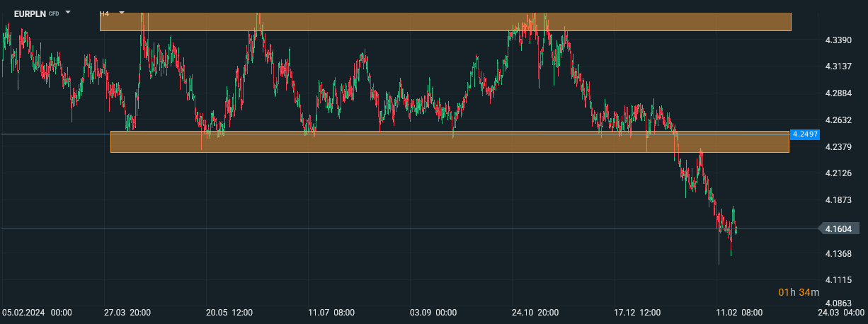Click the EURPLN instrument name
The height and width of the screenshot is (324, 868).
pos(30,13)
